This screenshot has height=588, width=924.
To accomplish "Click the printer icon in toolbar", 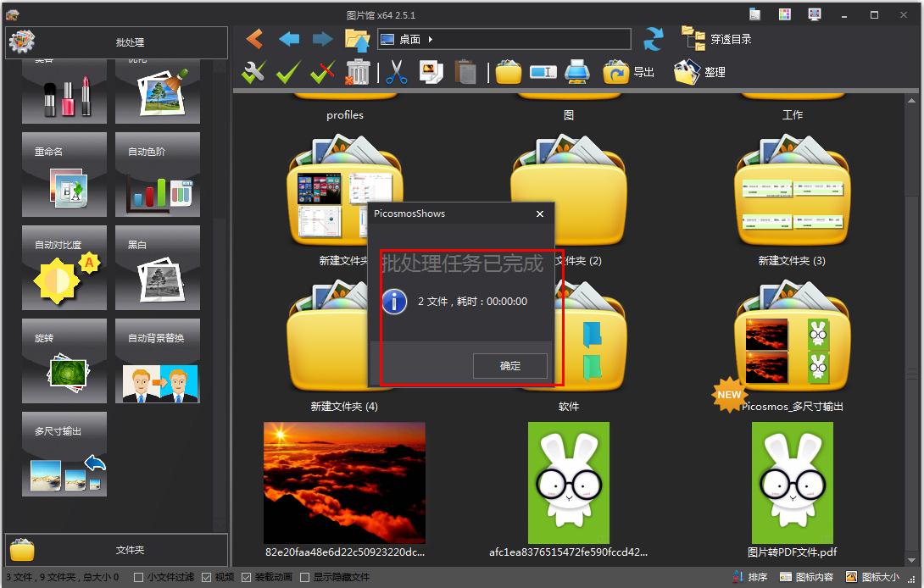I will 576,72.
